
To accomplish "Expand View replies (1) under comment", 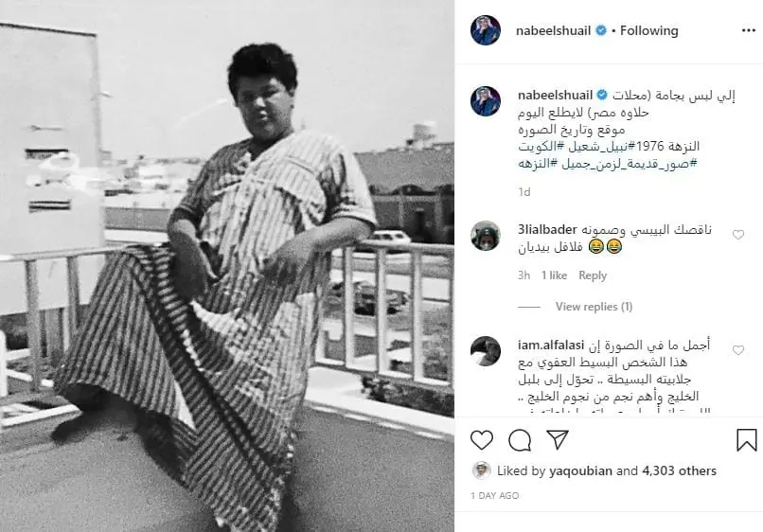I will (x=594, y=307).
